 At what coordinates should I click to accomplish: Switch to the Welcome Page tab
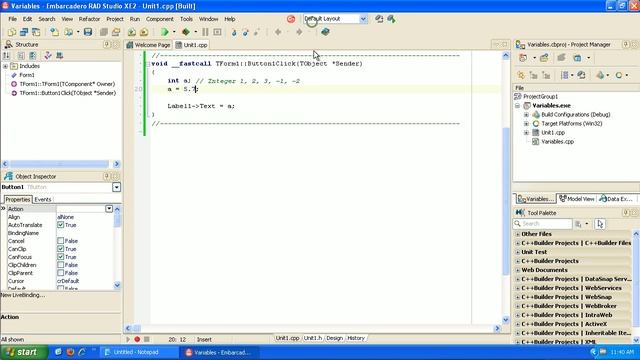[x=149, y=45]
